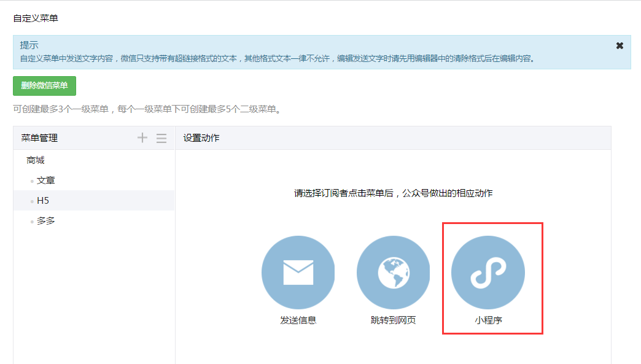Select the H5 submenu item
The height and width of the screenshot is (364, 641).
tap(43, 201)
